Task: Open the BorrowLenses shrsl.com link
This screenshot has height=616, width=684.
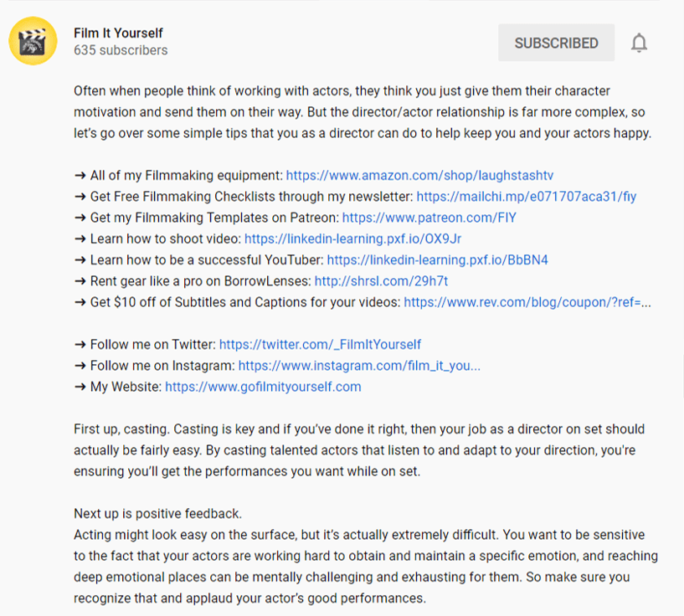Action: (x=381, y=281)
